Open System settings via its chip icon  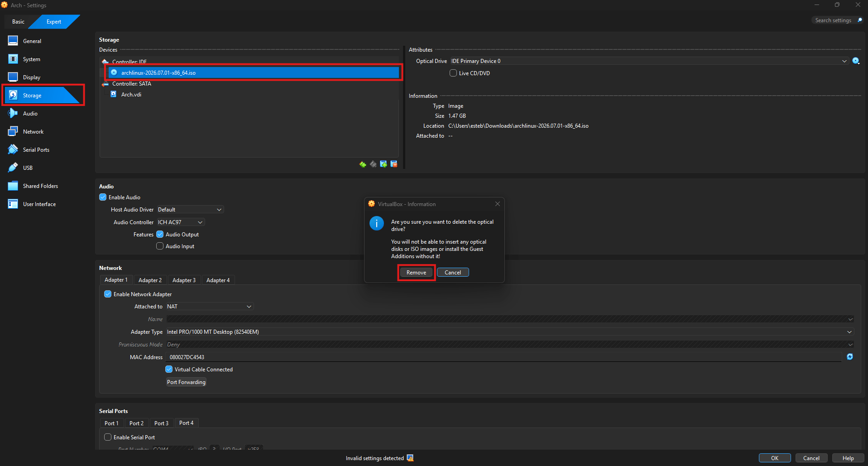(x=13, y=59)
